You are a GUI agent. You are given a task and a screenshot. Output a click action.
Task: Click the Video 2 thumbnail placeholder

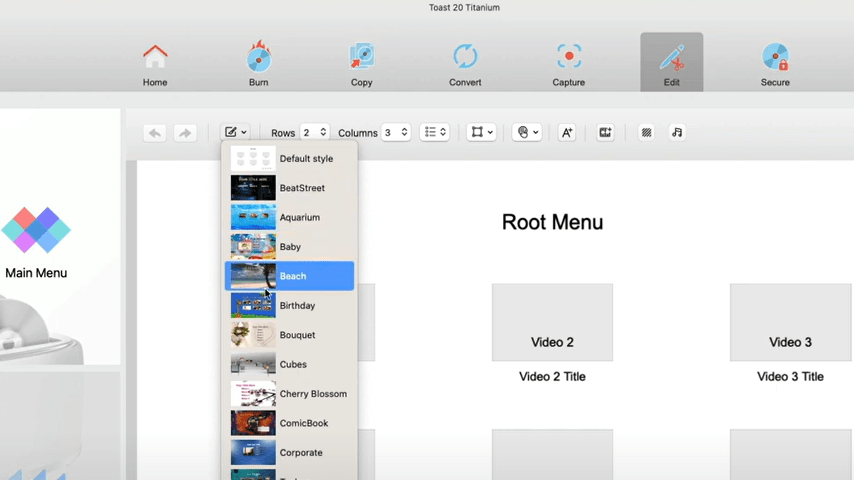tap(552, 322)
